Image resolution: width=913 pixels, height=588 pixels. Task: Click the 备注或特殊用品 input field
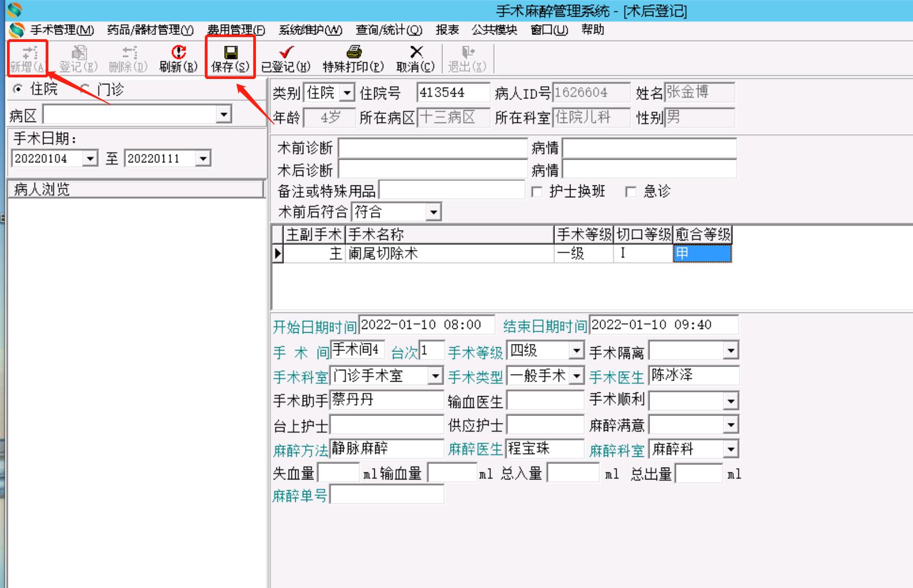[452, 190]
